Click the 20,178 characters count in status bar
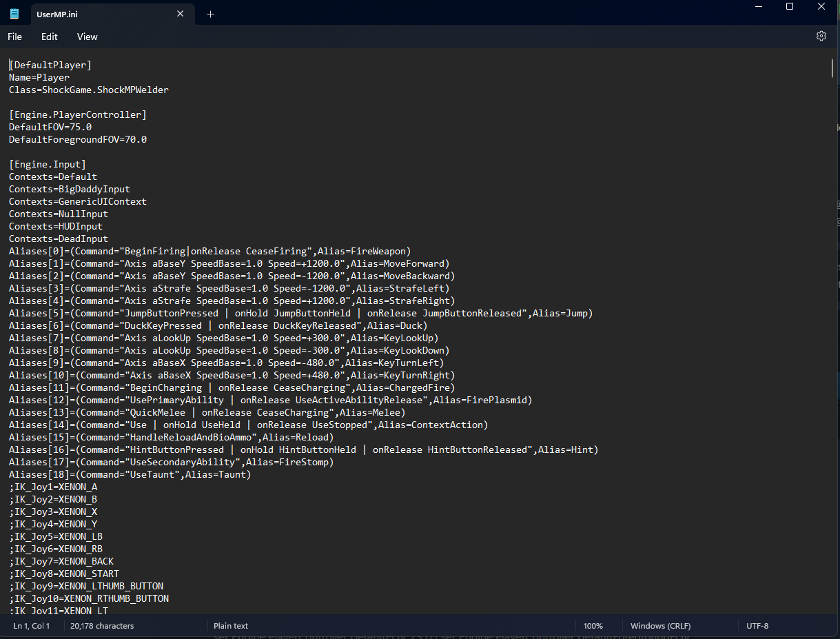840x639 pixels. 102,626
